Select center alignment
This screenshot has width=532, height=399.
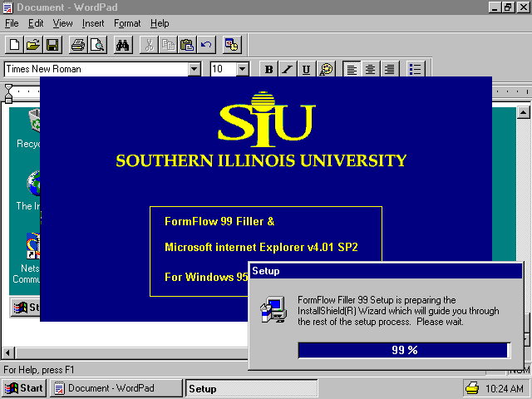point(371,69)
